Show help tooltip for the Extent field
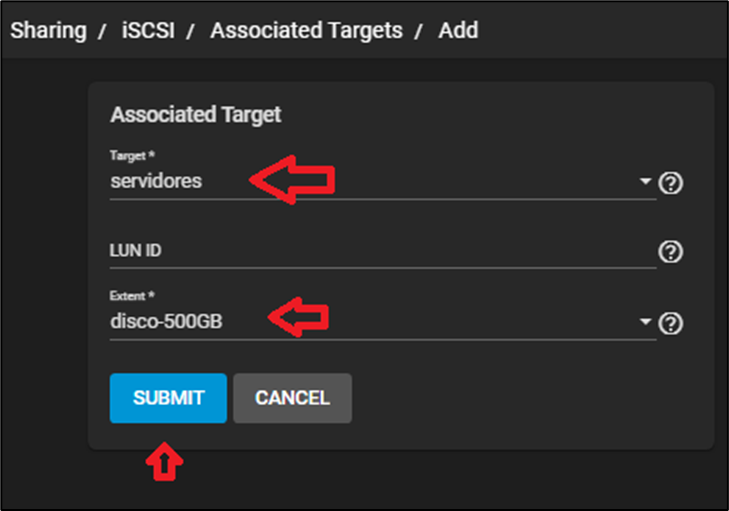This screenshot has height=511, width=729. (x=671, y=323)
